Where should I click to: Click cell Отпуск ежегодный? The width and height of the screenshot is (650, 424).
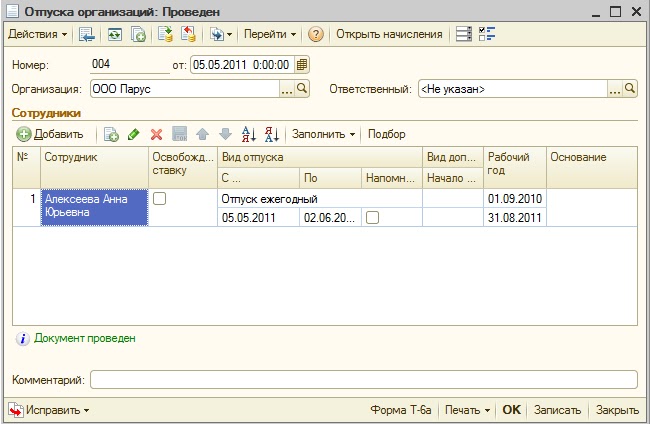point(320,199)
